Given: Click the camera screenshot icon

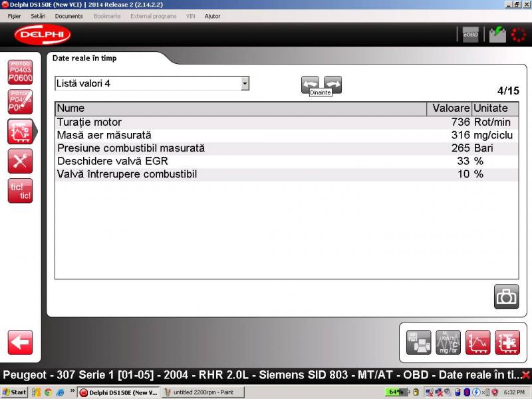Looking at the screenshot, I should pyautogui.click(x=506, y=297).
